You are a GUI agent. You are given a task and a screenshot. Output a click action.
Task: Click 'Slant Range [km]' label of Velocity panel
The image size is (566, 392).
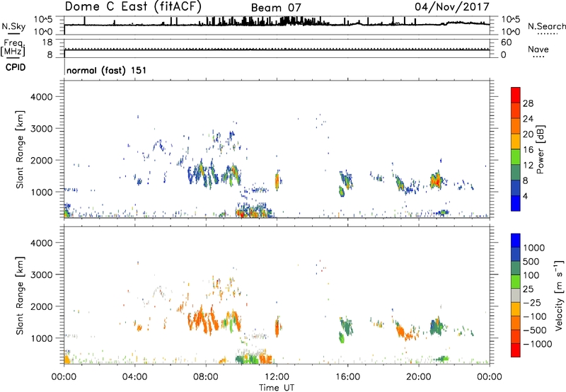tap(20, 296)
